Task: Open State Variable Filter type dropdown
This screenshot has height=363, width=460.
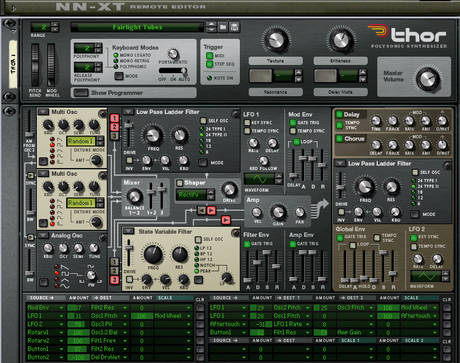Action: point(129,231)
